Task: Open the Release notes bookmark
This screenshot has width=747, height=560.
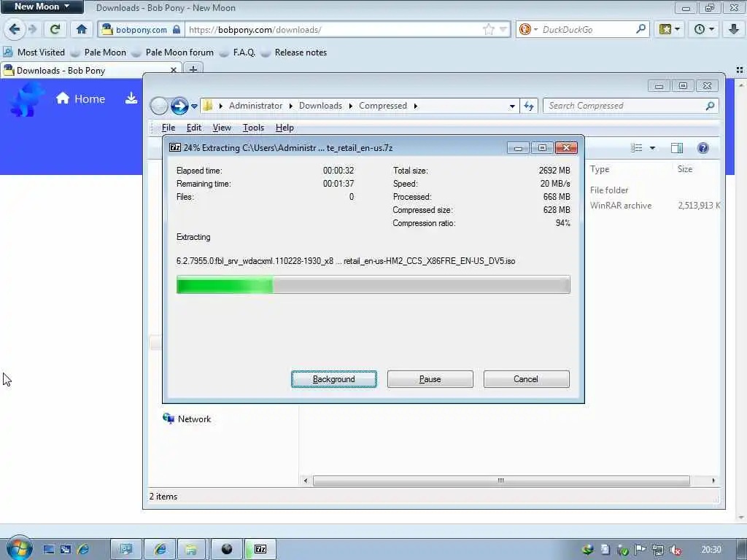Action: [295, 52]
